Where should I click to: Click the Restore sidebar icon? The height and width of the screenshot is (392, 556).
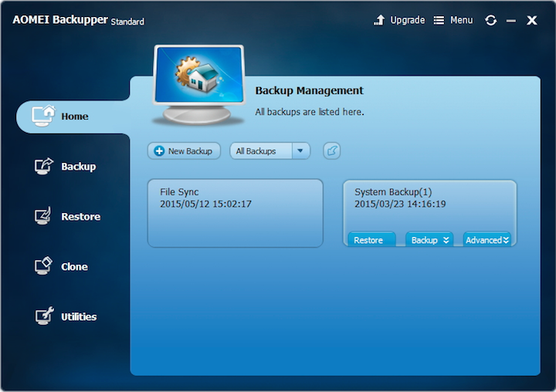coord(43,216)
